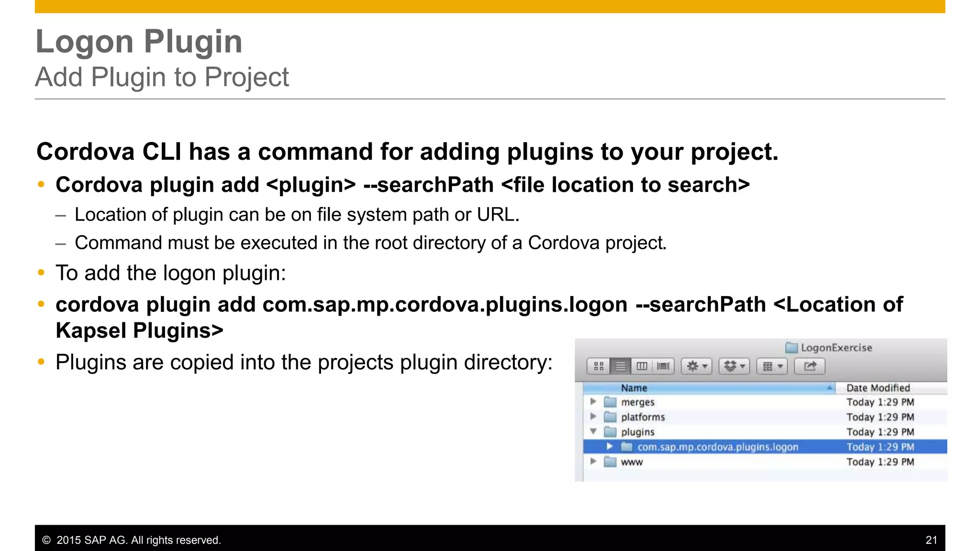The height and width of the screenshot is (551, 980).
Task: Click the 'To add the logon plugin:' bullet
Action: pyautogui.click(x=171, y=273)
